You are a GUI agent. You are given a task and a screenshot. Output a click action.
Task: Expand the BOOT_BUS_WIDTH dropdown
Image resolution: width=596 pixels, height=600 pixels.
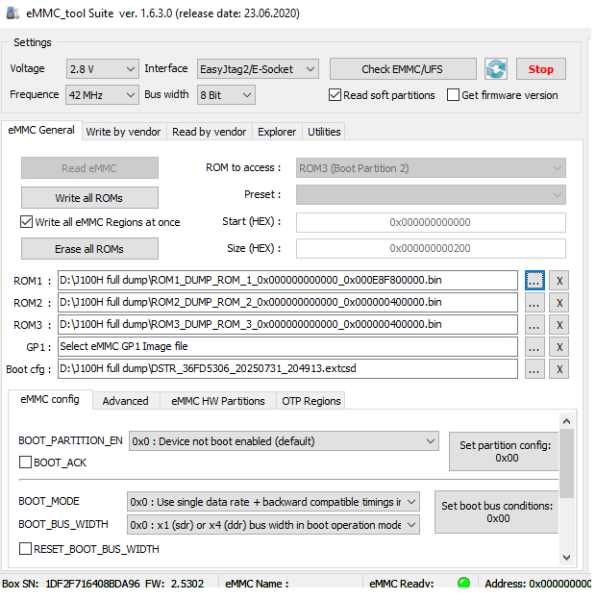click(273, 525)
